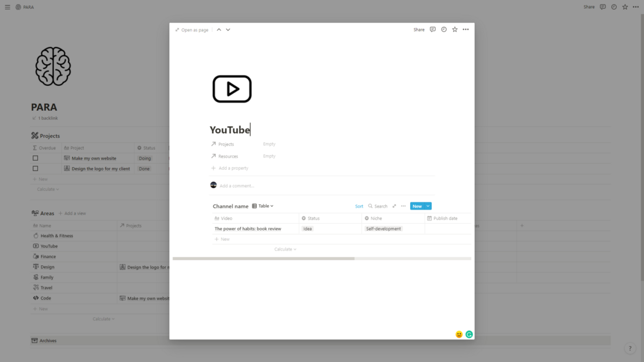
Task: Click the Done status tag
Action: pos(144,169)
